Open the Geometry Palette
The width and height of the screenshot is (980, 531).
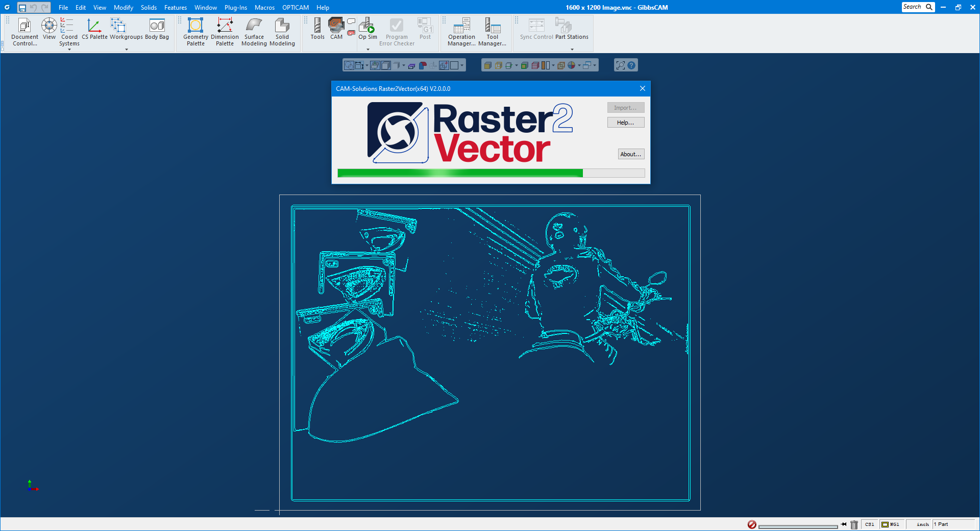pyautogui.click(x=195, y=32)
